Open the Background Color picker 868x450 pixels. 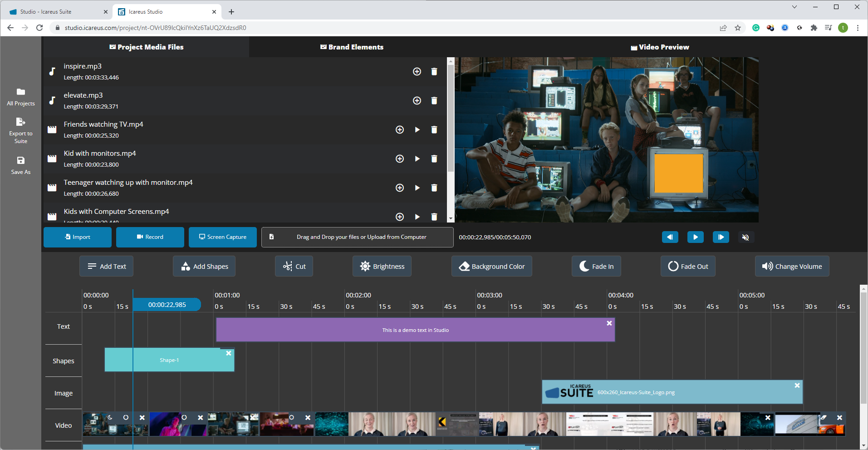tap(491, 267)
